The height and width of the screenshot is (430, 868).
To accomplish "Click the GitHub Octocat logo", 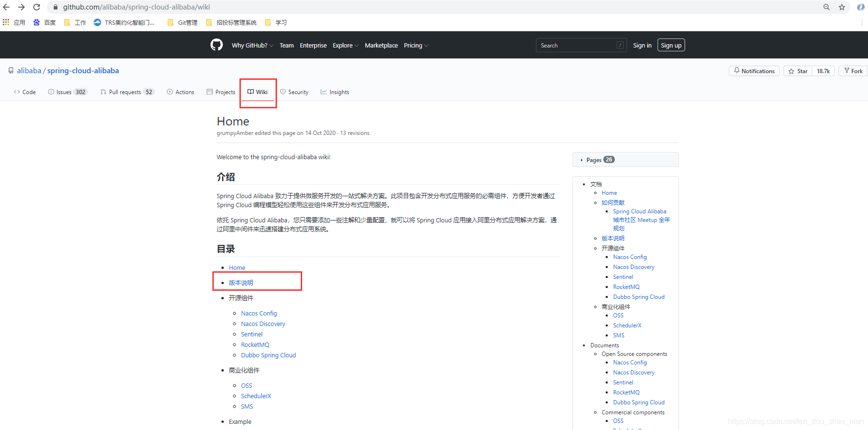I will 217,45.
